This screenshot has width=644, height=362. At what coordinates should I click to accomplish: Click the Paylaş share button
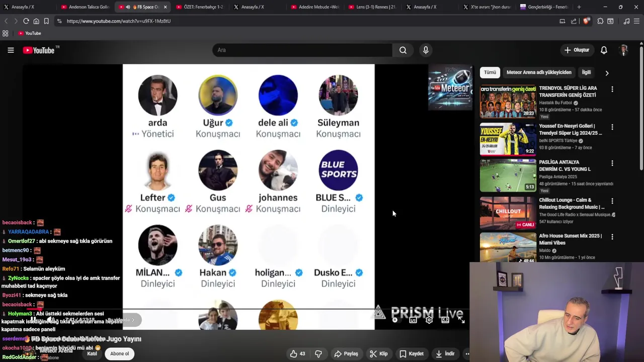pos(346,353)
